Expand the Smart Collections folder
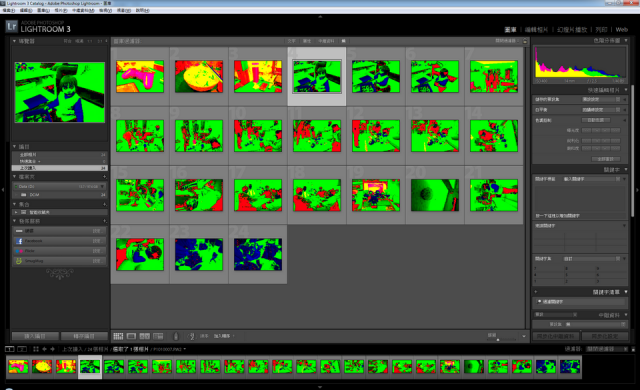Viewport: 640px width, 390px height. pos(16,213)
